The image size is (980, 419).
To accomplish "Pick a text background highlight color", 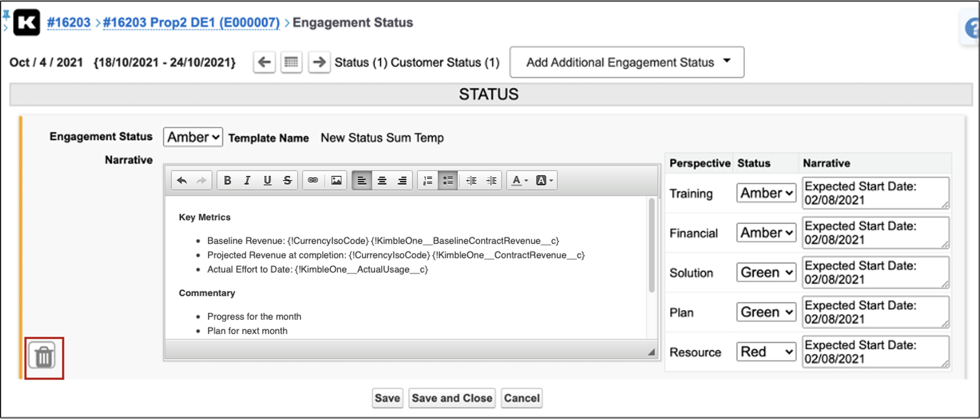I will 544,180.
